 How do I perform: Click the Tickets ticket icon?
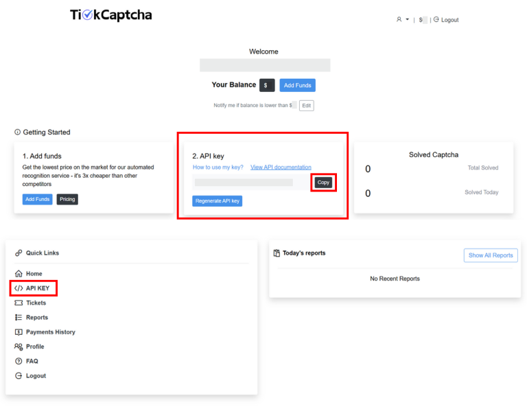pyautogui.click(x=19, y=303)
